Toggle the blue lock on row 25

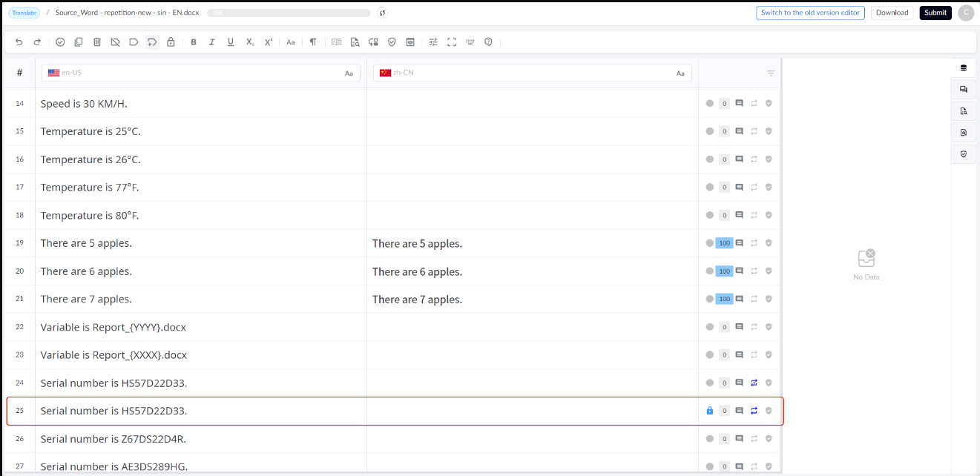[709, 411]
